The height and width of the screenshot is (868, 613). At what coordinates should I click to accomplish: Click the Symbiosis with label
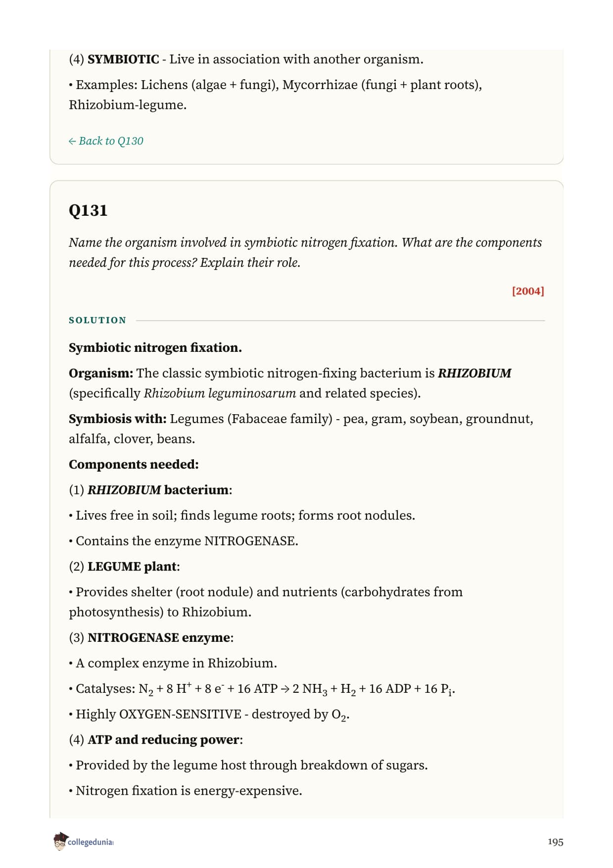[117, 419]
